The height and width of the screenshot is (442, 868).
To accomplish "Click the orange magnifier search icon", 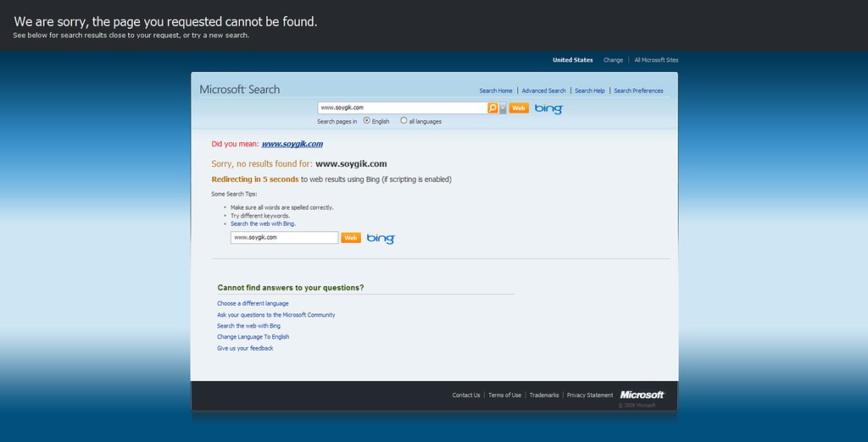I will click(x=492, y=108).
